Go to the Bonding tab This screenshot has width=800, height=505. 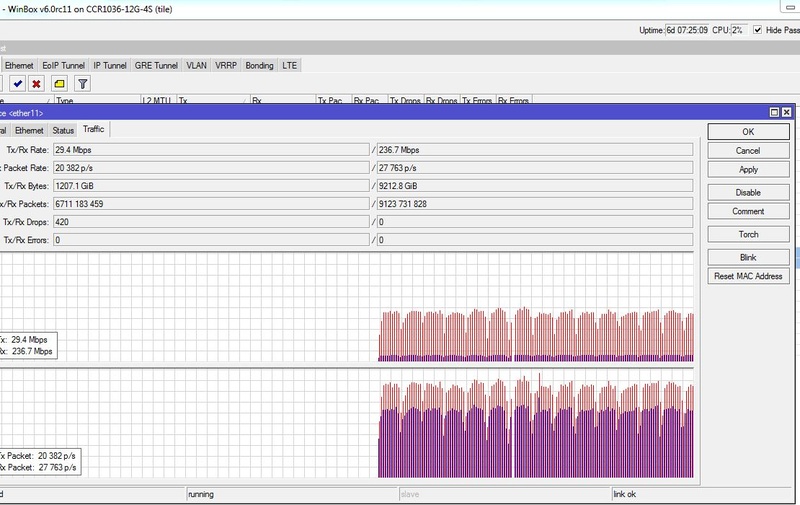[x=259, y=65]
